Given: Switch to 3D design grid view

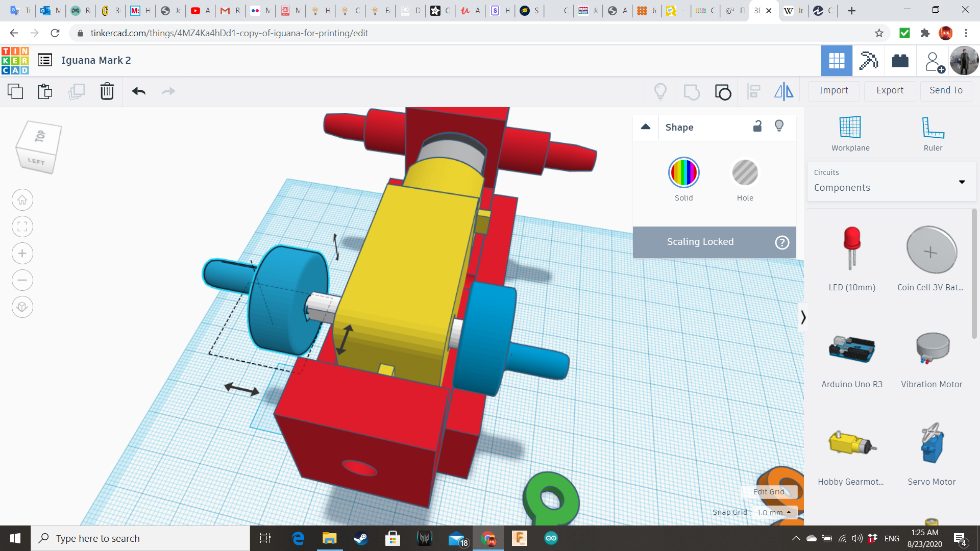Looking at the screenshot, I should tap(836, 61).
